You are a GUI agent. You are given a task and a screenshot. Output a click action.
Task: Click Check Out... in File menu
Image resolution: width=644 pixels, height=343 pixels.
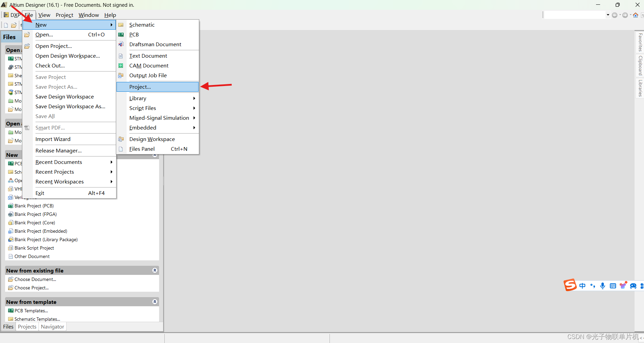(70, 66)
